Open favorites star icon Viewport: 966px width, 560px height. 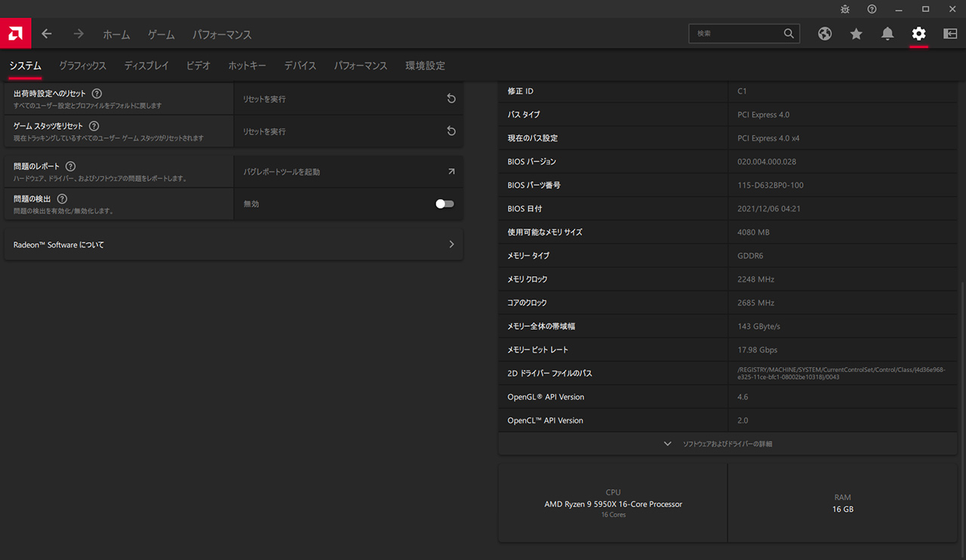856,34
